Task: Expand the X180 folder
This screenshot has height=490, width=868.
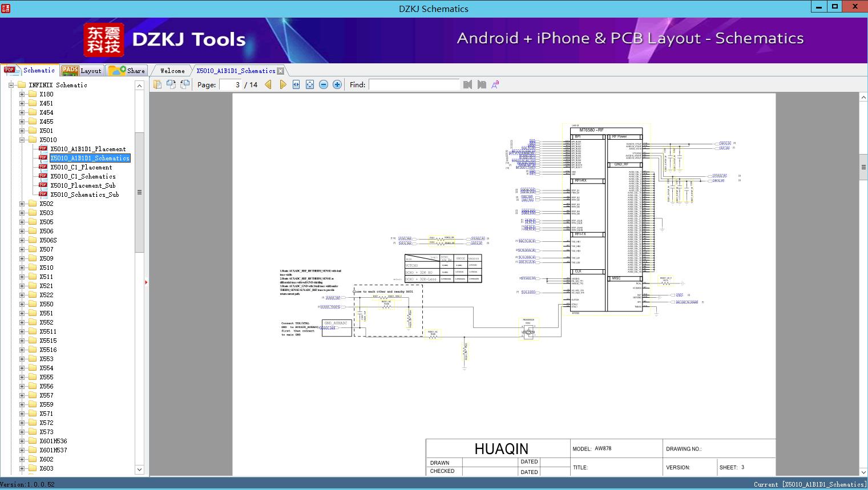Action: pyautogui.click(x=22, y=94)
